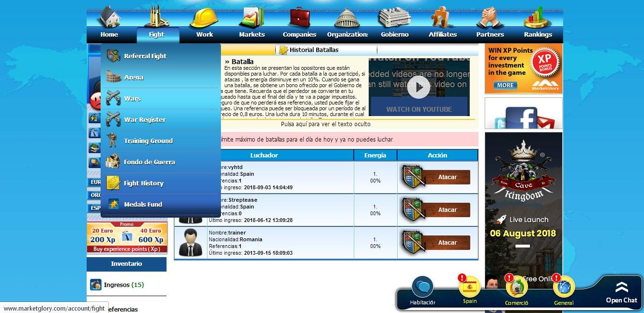Click the Arena text in Fight dropdown

[134, 77]
